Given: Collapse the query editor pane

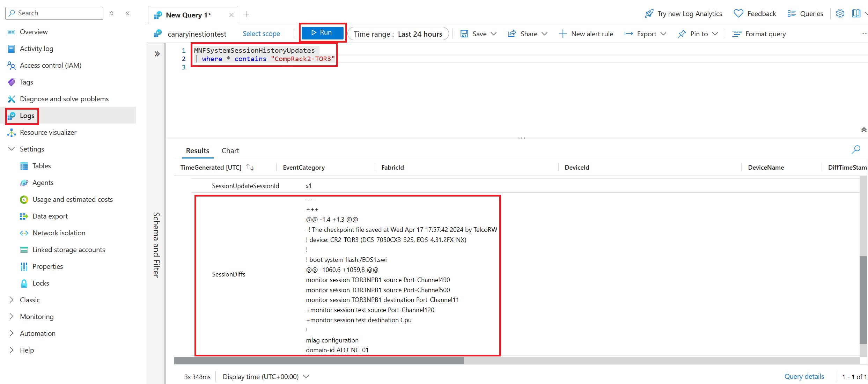Looking at the screenshot, I should click(863, 130).
